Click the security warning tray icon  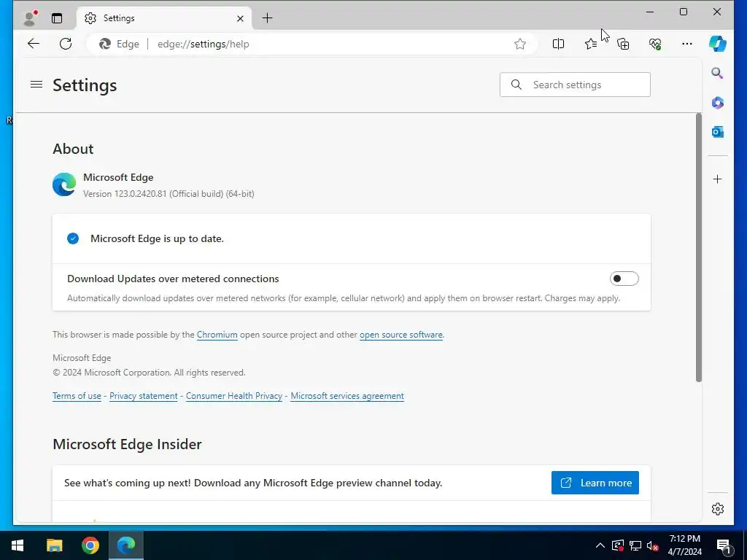click(x=618, y=545)
